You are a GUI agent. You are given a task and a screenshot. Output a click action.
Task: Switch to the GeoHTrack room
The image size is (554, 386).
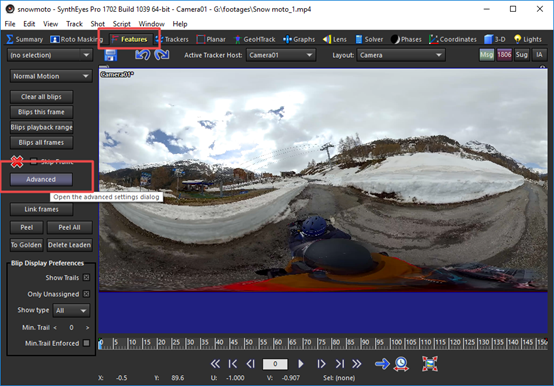click(254, 39)
